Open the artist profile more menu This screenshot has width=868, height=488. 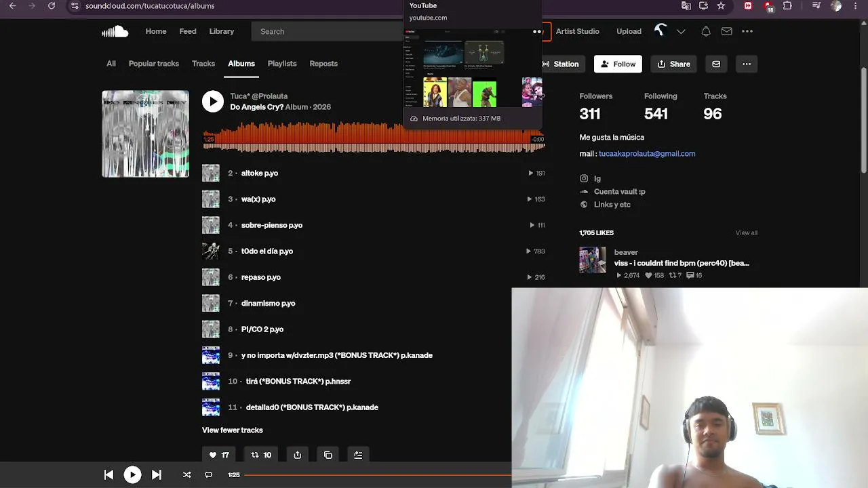(x=747, y=64)
